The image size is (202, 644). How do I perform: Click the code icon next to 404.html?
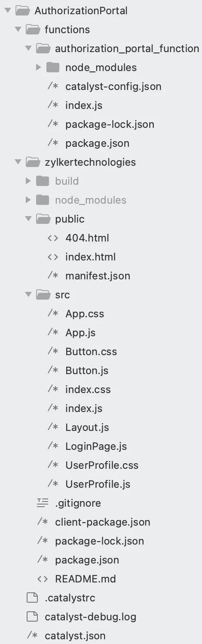[x=53, y=238]
